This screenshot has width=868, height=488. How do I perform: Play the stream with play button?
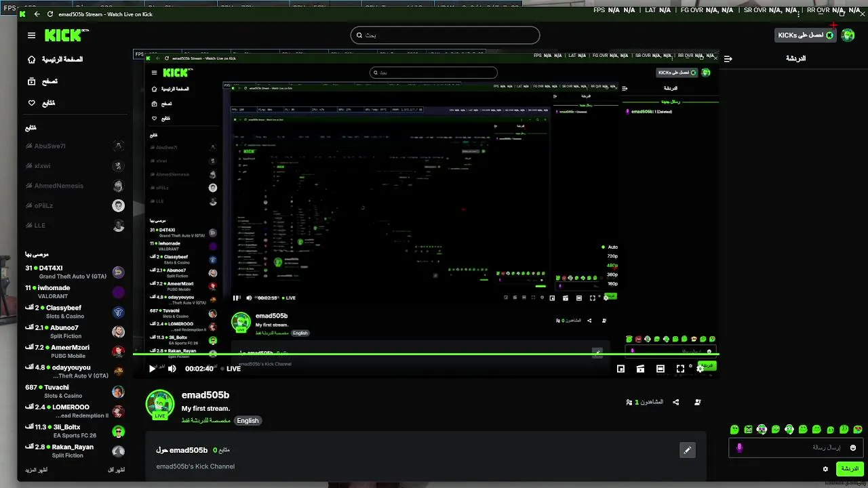(x=152, y=369)
